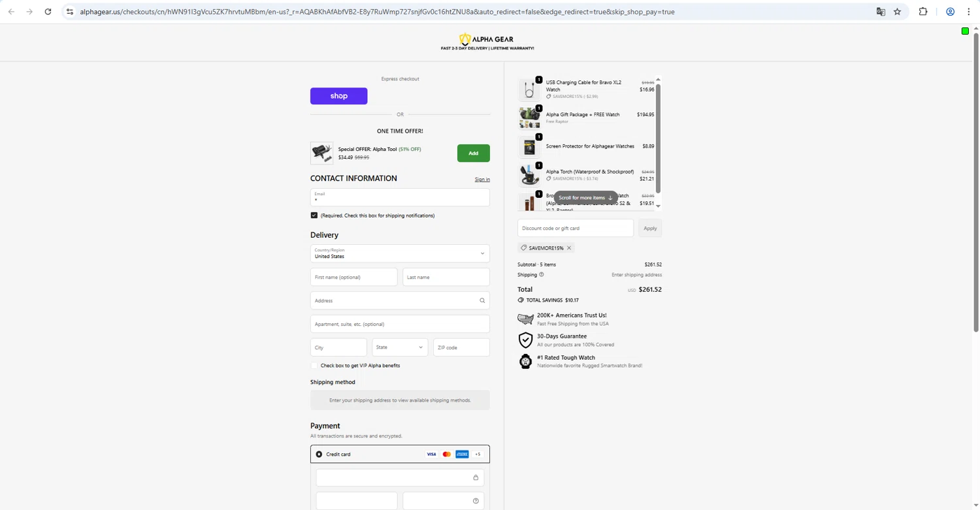Viewport: 980px width, 510px height.
Task: Click the Alpha Gear logo
Action: (x=487, y=42)
